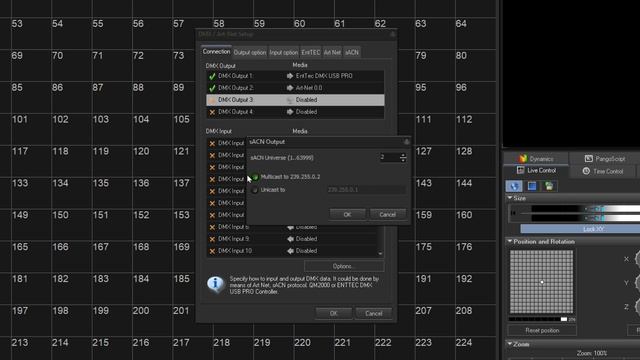Image resolution: width=640 pixels, height=360 pixels.
Task: Click channel cell 166 in the grid
Action: coord(71,257)
